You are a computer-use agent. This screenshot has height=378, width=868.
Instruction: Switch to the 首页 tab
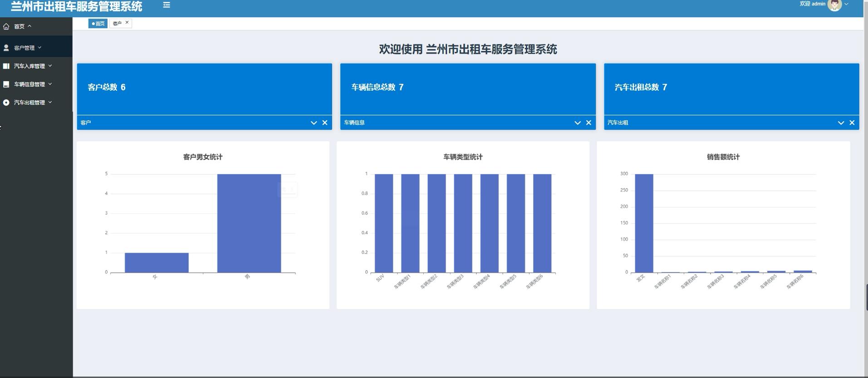[x=98, y=23]
